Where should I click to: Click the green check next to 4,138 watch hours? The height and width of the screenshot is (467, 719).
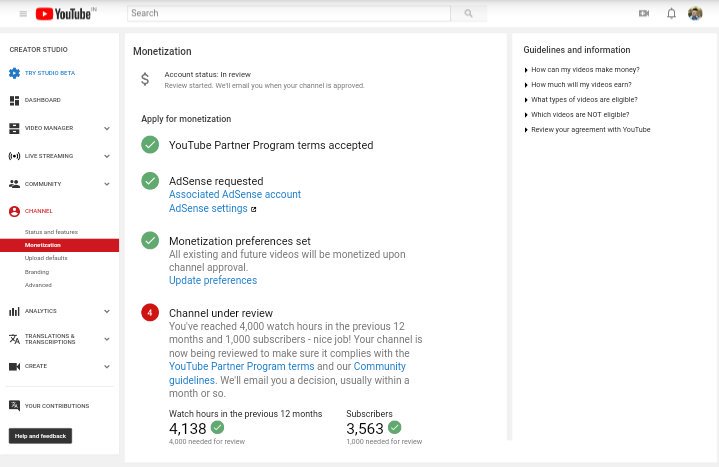(x=217, y=427)
